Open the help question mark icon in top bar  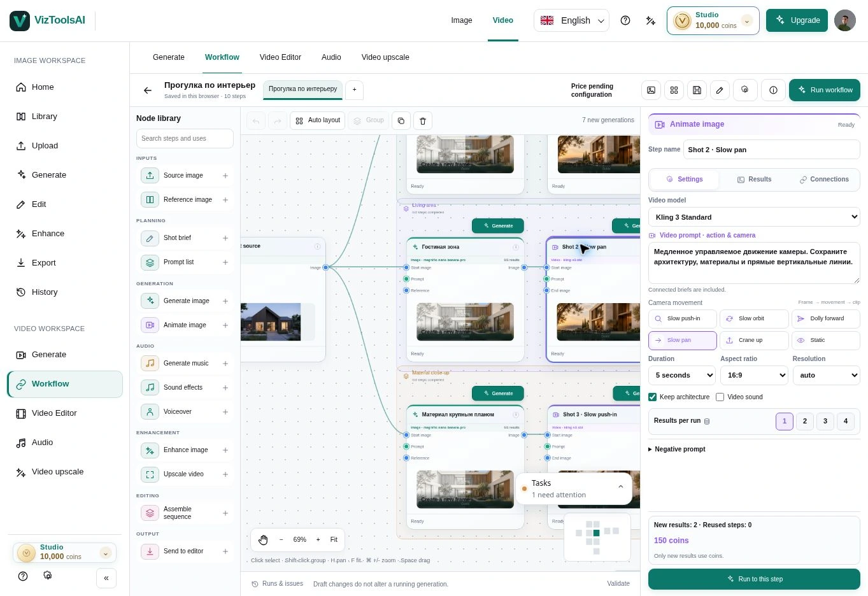coord(625,20)
